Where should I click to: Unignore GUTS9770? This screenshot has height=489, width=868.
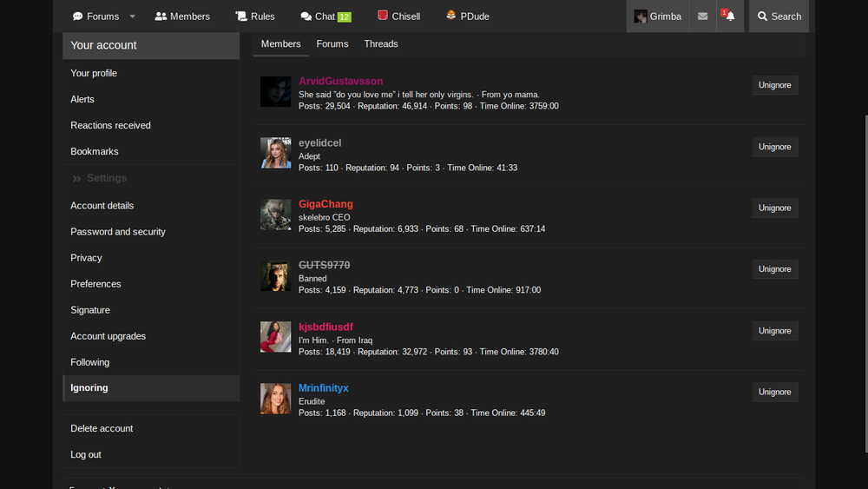774,269
